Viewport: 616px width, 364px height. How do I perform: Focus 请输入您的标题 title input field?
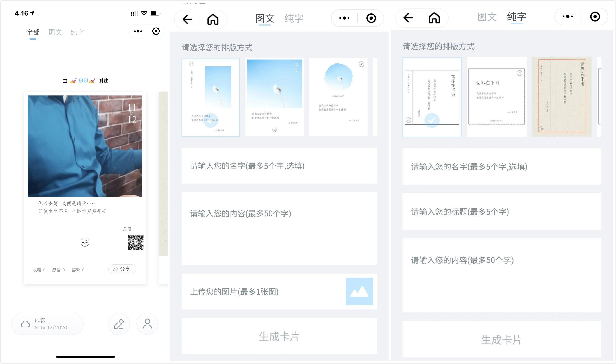(x=501, y=211)
